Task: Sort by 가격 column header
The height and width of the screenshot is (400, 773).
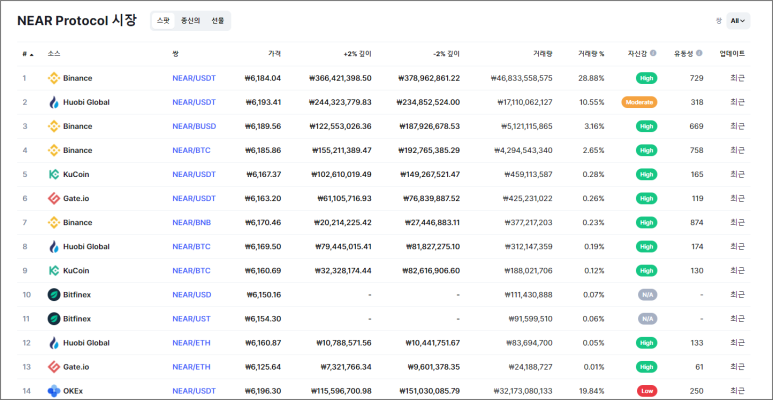Action: [x=274, y=53]
